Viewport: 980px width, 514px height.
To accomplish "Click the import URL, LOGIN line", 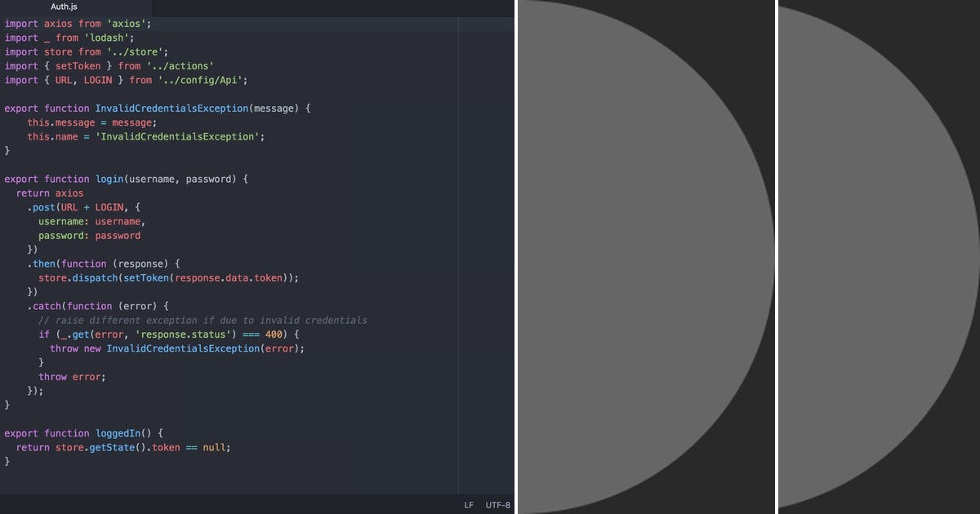I will point(127,80).
